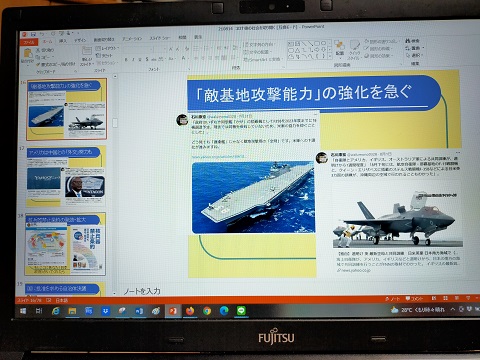The image size is (480, 360).
Task: Toggle the Notes (ノート) pane in status bar
Action: tap(392, 298)
